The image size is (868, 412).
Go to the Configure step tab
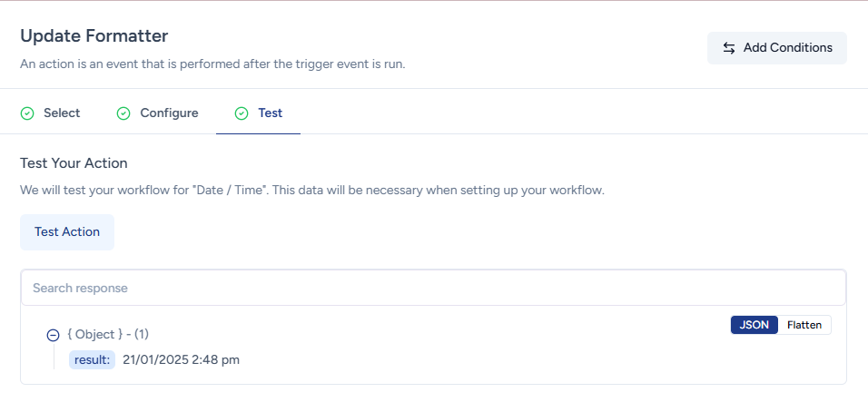(169, 113)
